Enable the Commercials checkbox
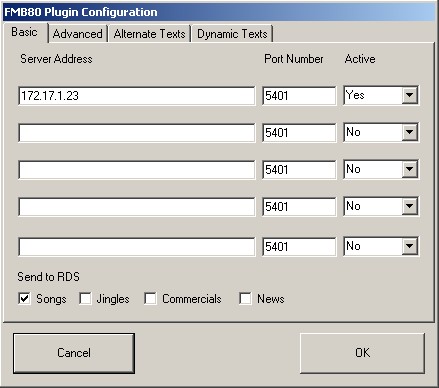This screenshot has height=388, width=439. click(x=150, y=299)
